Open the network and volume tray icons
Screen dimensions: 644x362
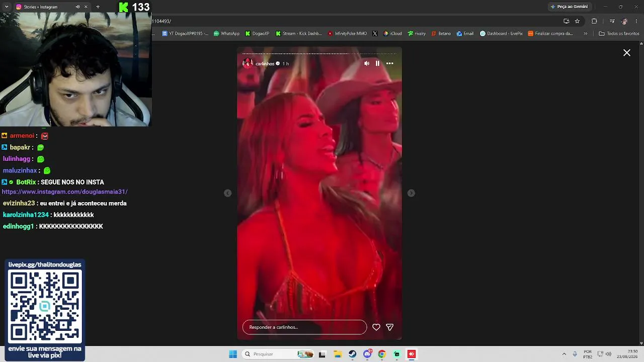point(604,354)
